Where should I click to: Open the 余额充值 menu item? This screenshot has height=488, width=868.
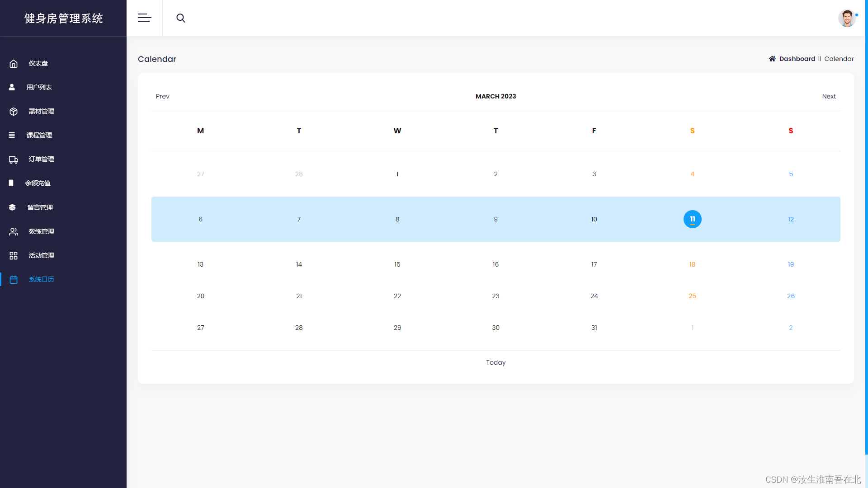point(38,183)
